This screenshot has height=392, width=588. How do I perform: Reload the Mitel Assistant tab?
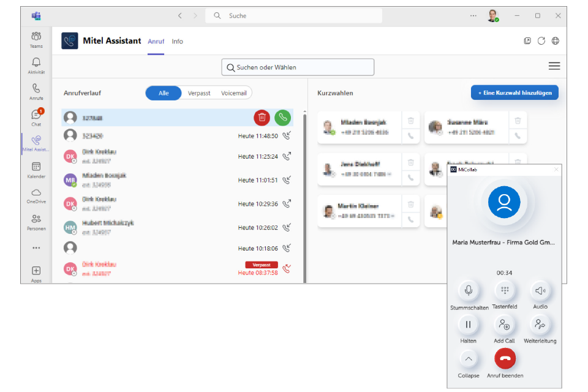point(541,41)
